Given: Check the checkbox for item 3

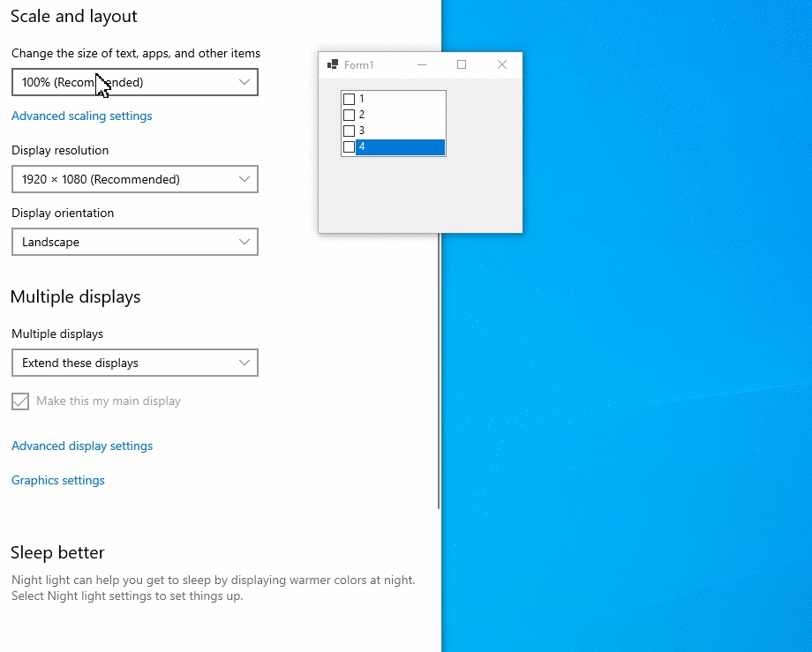Looking at the screenshot, I should click(x=350, y=131).
